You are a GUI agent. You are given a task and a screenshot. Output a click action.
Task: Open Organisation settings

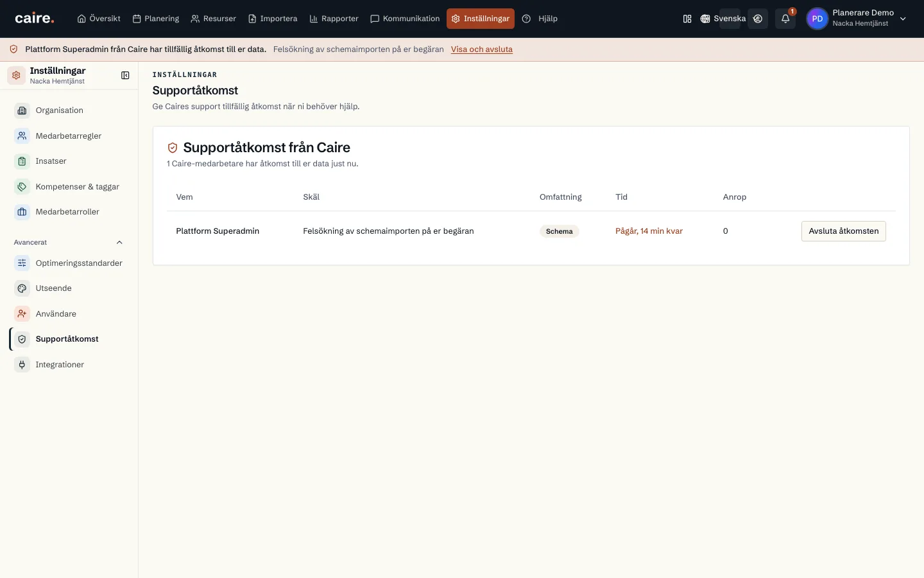tap(69, 110)
